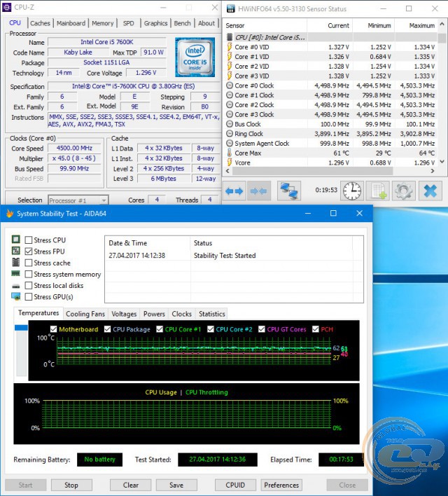
Task: Click CPU chip icon in HWiNFO header row
Action: [230, 37]
